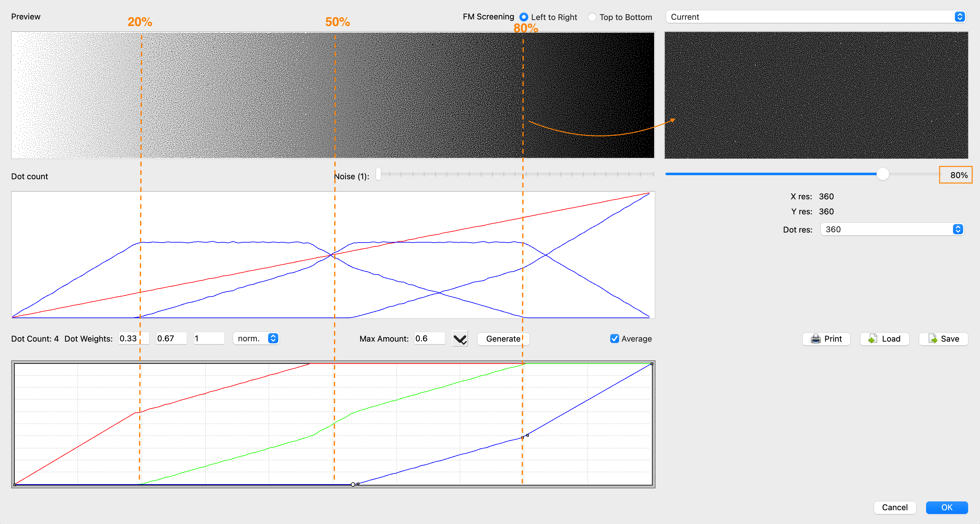Click the Generate button
This screenshot has height=524, width=980.
(x=503, y=339)
